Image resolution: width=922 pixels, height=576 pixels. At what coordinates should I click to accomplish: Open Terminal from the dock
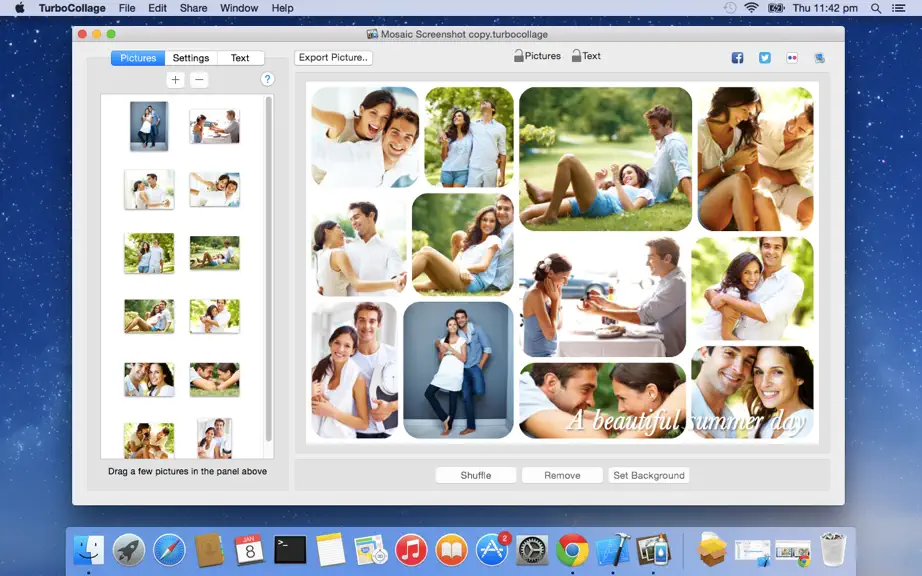pyautogui.click(x=290, y=550)
